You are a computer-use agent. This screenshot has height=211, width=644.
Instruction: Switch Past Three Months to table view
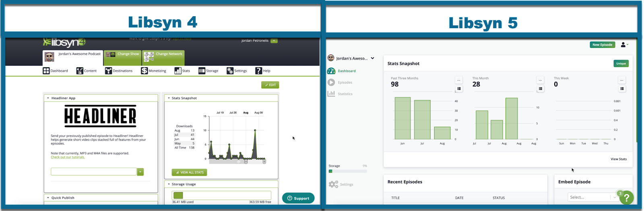point(459,89)
